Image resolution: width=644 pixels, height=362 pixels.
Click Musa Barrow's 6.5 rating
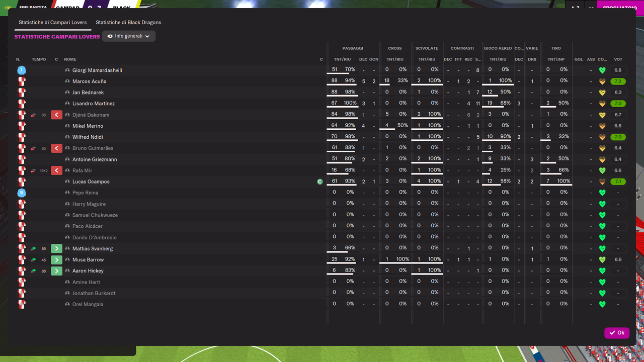(x=618, y=260)
